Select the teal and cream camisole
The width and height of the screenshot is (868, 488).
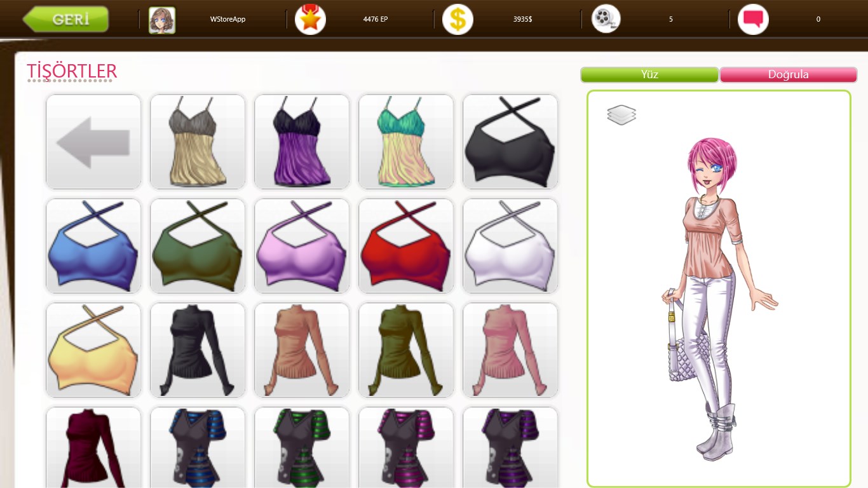point(406,142)
